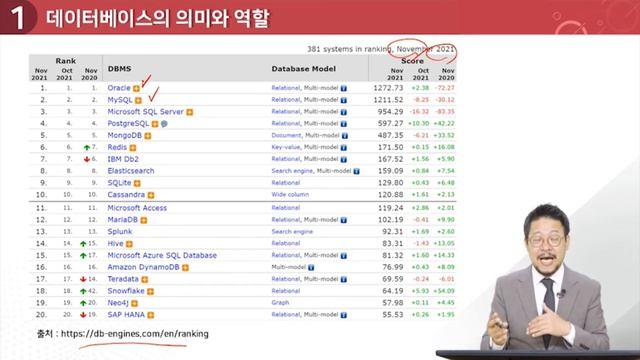Click the info icon in the Redis row
640x360 pixels.
coord(344,147)
